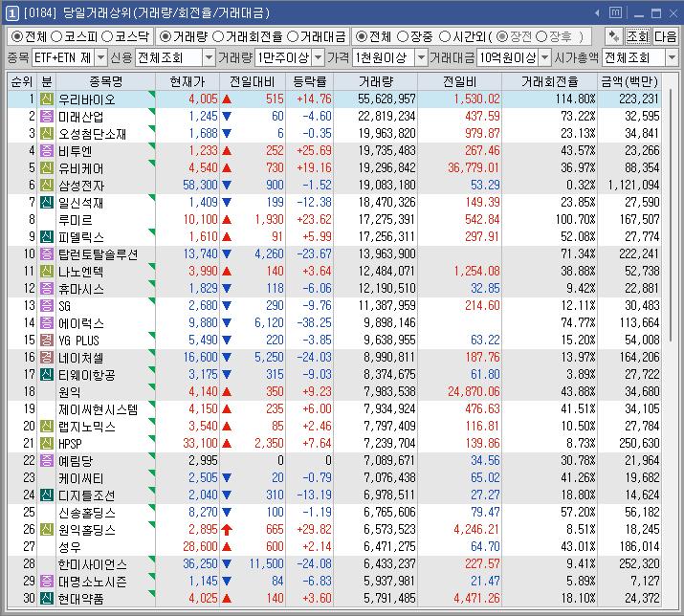Click the 증 badge icon for 미래산업
The image size is (684, 616).
(x=47, y=116)
